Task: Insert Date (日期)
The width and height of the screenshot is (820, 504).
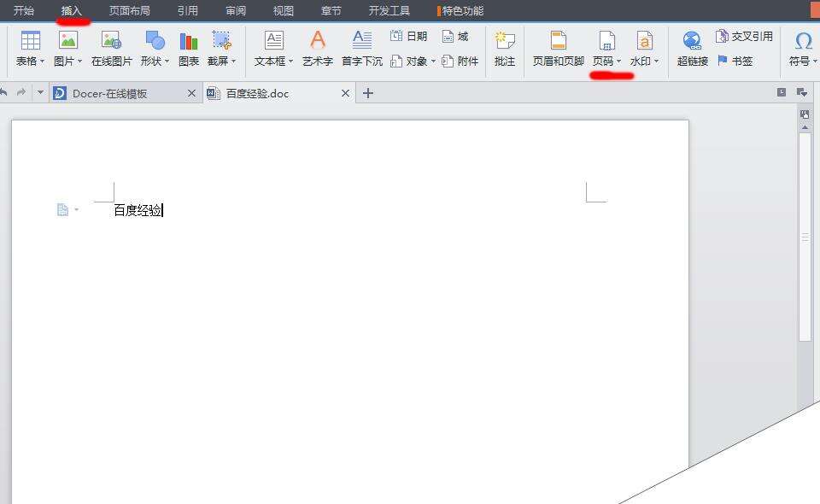Action: pyautogui.click(x=408, y=36)
